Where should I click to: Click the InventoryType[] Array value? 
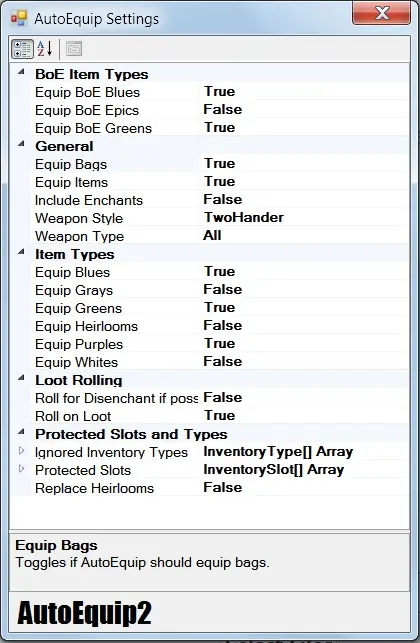[x=278, y=452]
